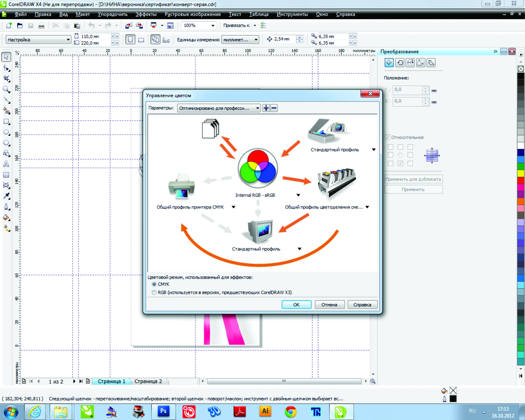Image resolution: width=525 pixels, height=420 pixels.
Task: Open Skew tab in Transformation docker
Action: [431, 63]
